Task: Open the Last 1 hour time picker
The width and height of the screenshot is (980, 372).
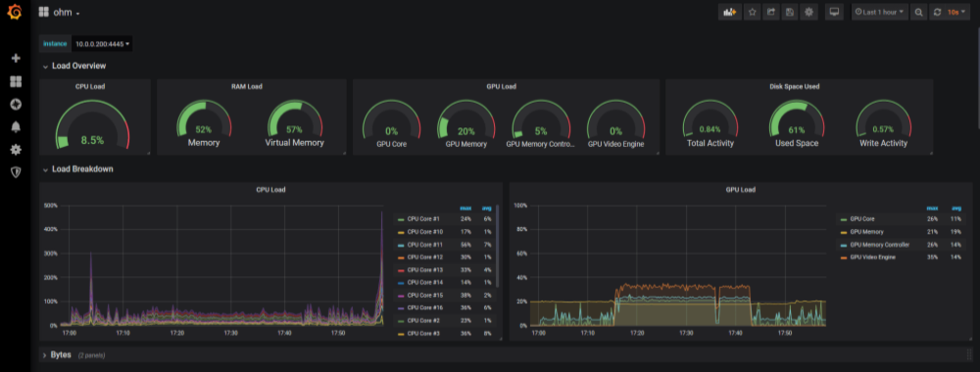Action: click(x=880, y=12)
